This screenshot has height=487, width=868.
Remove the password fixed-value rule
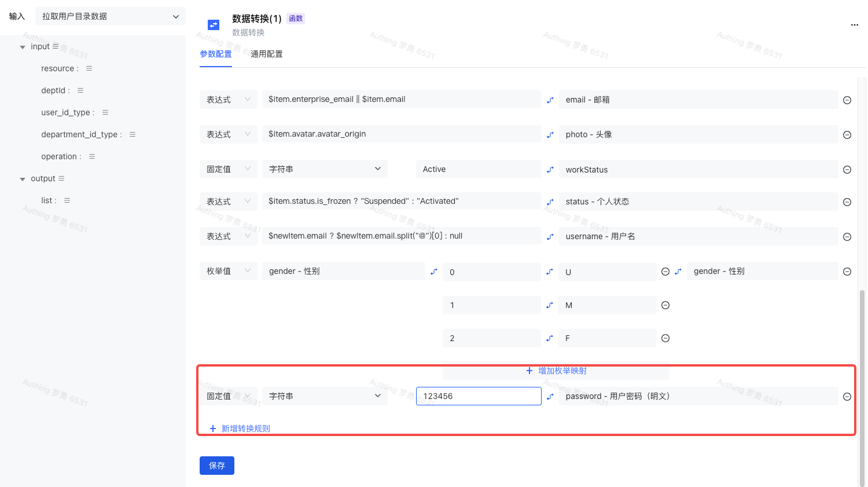(847, 397)
